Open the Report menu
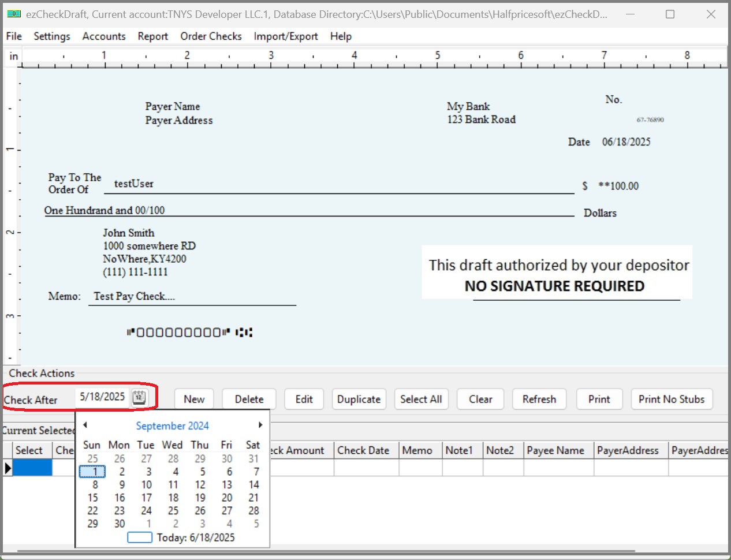Image resolution: width=731 pixels, height=560 pixels. (x=153, y=36)
